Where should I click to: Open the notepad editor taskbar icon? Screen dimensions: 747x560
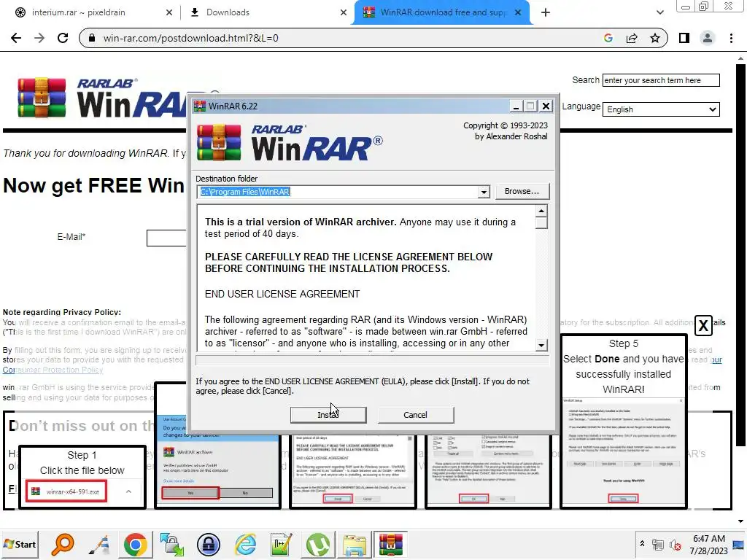281,545
